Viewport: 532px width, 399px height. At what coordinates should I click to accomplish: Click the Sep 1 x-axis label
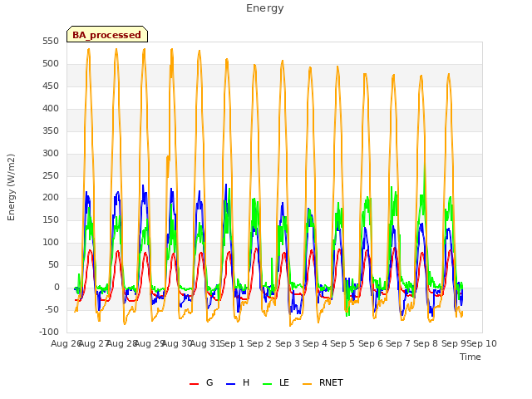coord(232,343)
